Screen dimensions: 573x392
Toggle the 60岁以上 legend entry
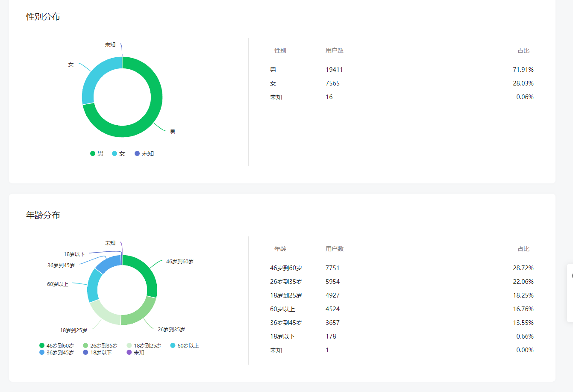pyautogui.click(x=185, y=345)
